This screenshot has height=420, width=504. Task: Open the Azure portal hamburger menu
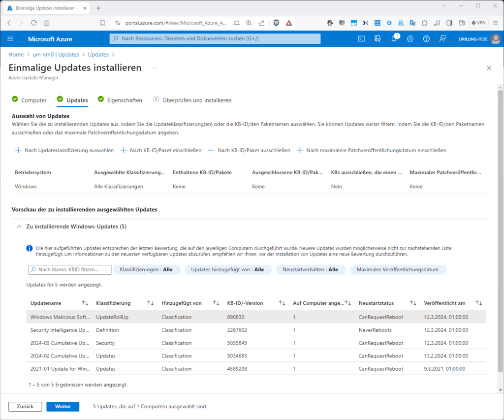point(10,39)
